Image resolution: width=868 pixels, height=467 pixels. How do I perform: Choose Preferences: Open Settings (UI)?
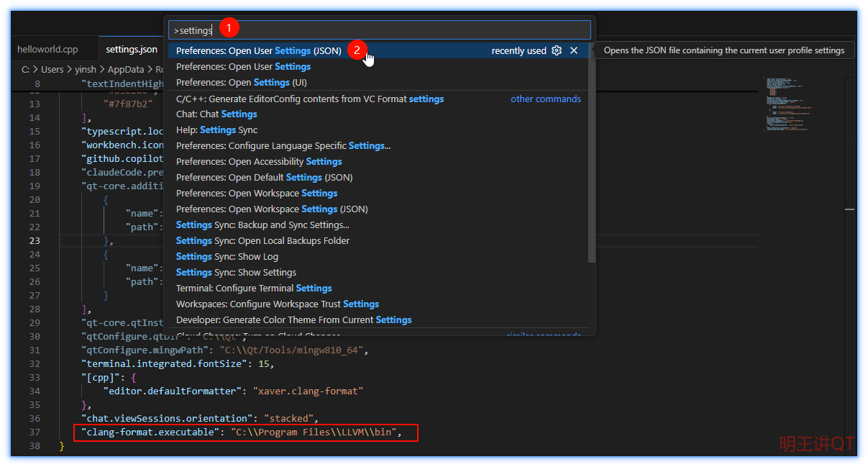pyautogui.click(x=241, y=83)
